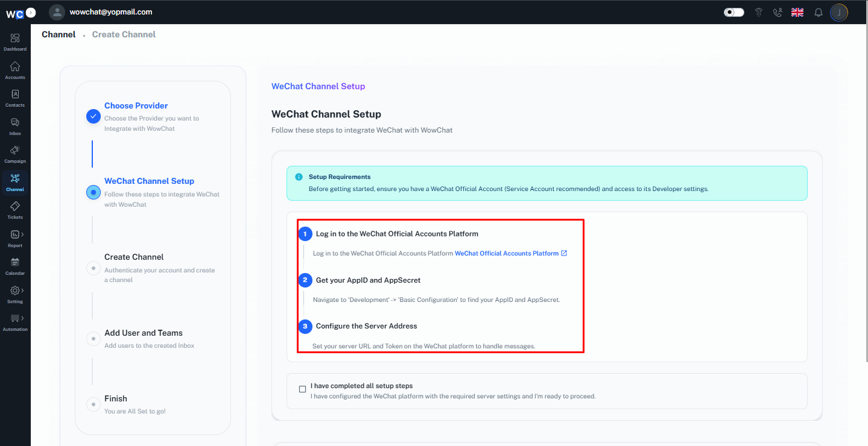
Task: Click the phone contact icon in the header
Action: click(778, 12)
